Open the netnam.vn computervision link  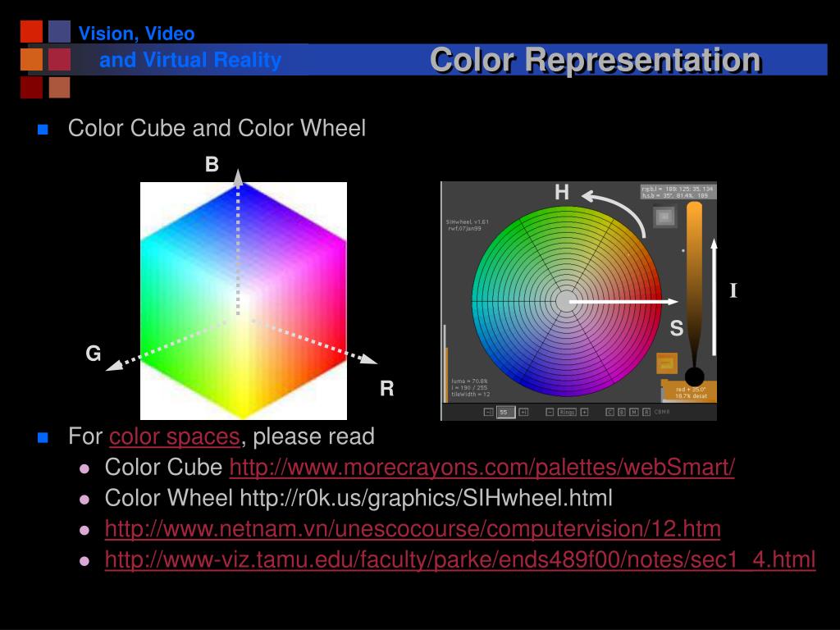[x=413, y=529]
